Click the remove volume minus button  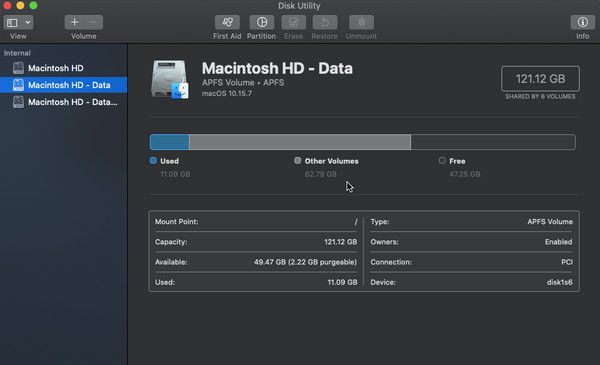pyautogui.click(x=93, y=23)
